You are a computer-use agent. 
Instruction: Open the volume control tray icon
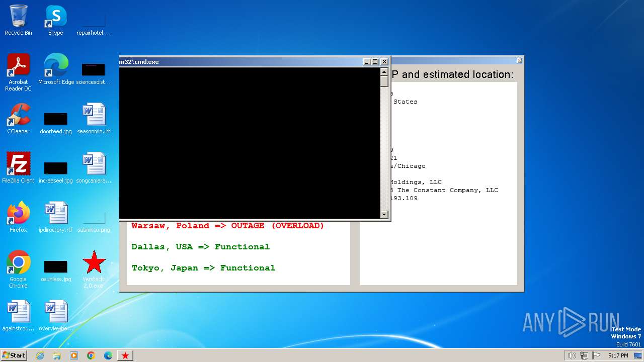pyautogui.click(x=572, y=355)
